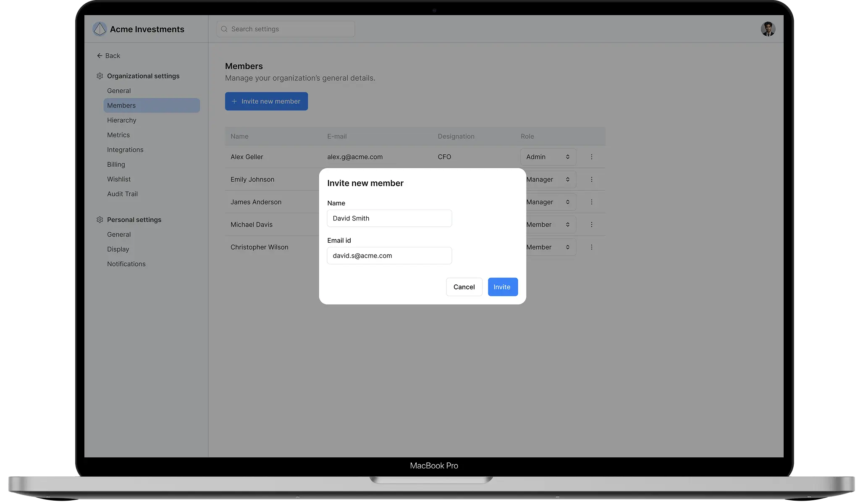Image resolution: width=863 pixels, height=504 pixels.
Task: Cancel the invite new member dialog
Action: tap(464, 287)
